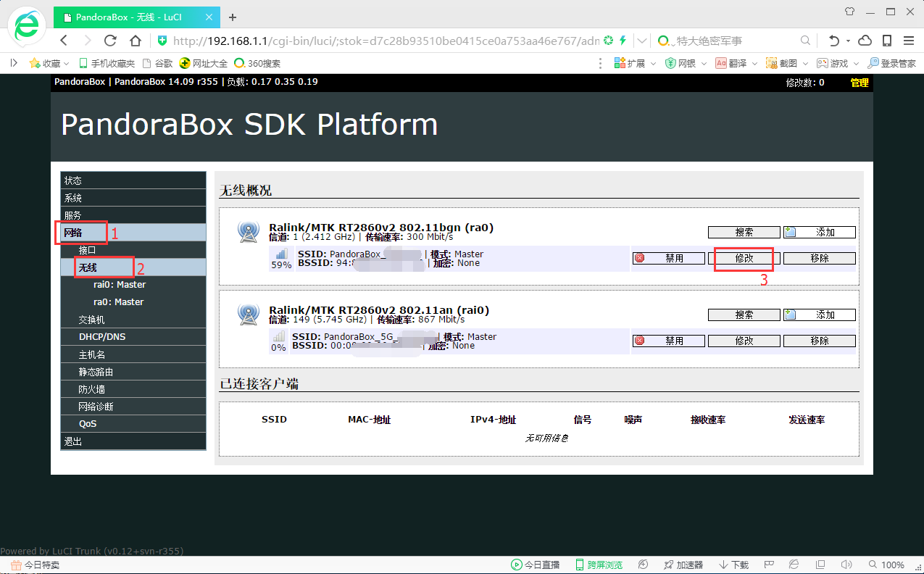The height and width of the screenshot is (574, 924).
Task: Reload the page with the refresh icon
Action: click(110, 41)
